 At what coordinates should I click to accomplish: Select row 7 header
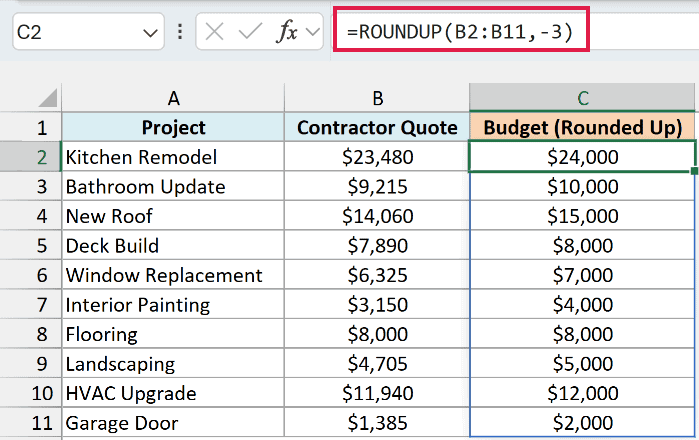(30, 304)
